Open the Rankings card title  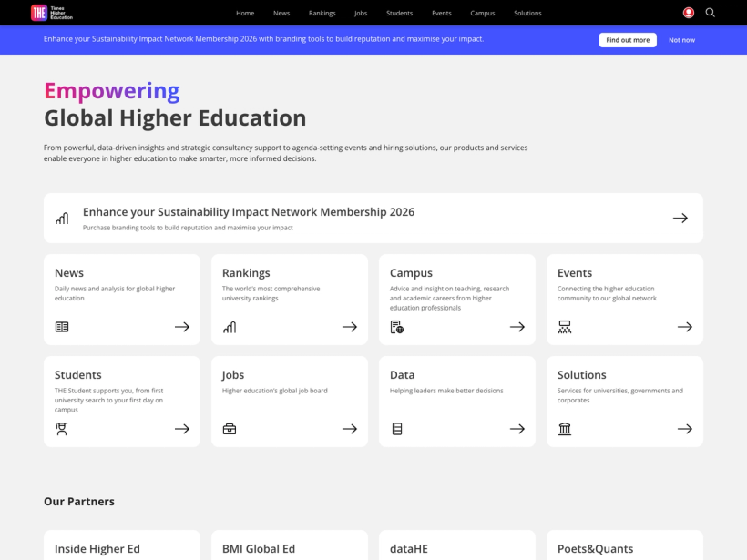246,273
